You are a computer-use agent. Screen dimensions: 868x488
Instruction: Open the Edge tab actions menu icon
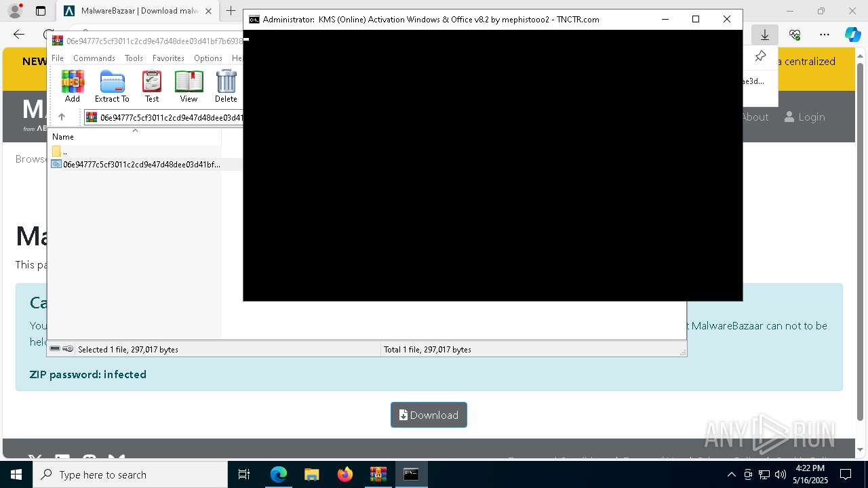[41, 11]
